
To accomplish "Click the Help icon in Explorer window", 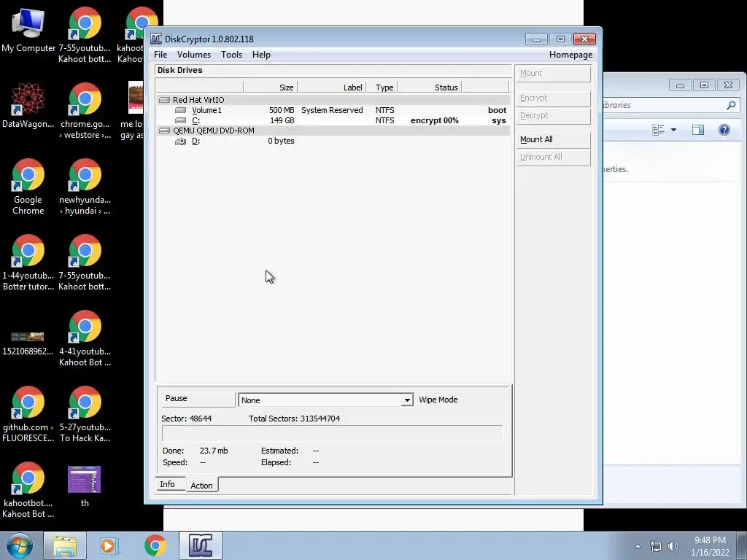I will 724,130.
